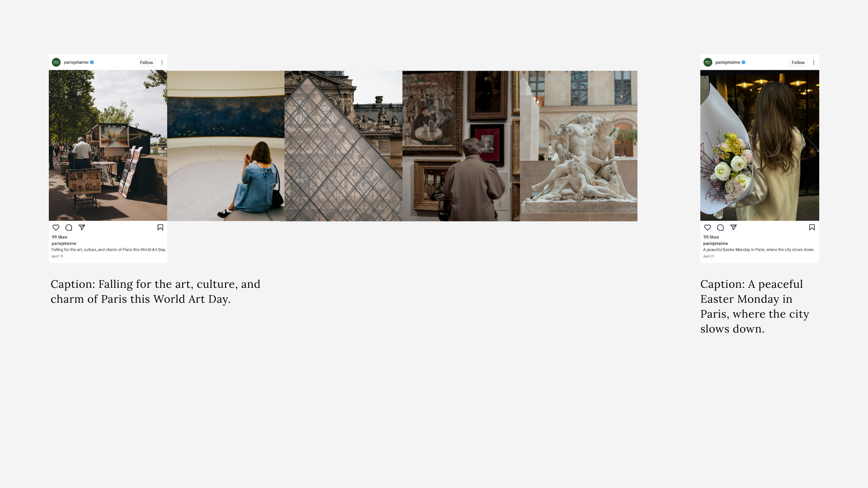Click parisjetaime avatar on left post
868x488 pixels.
[x=56, y=62]
